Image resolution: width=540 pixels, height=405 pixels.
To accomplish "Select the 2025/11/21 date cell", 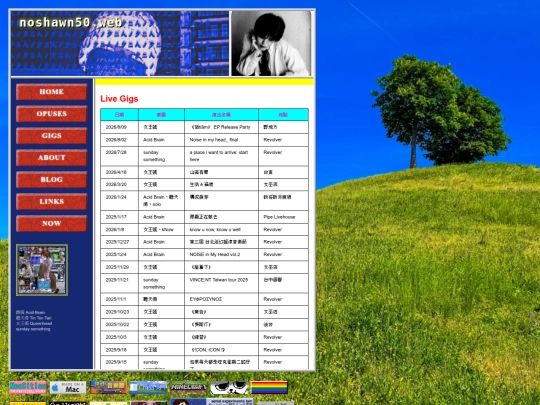I will 120,283.
